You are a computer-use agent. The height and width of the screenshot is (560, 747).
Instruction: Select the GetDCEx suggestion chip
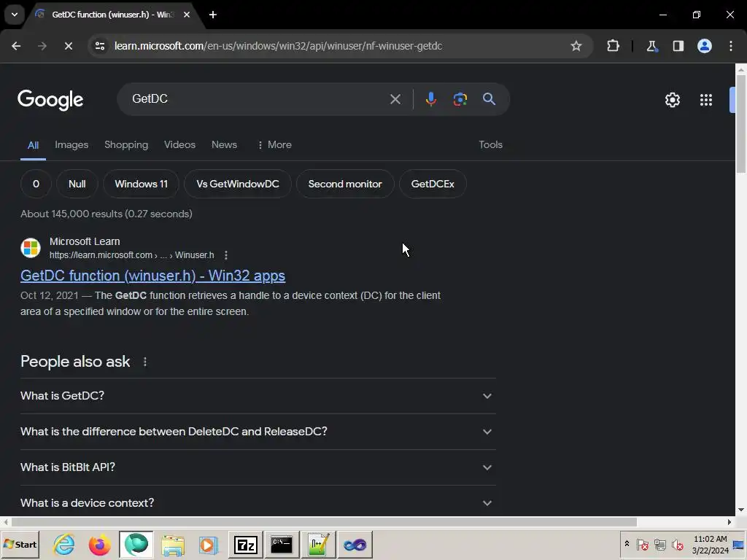tap(433, 184)
